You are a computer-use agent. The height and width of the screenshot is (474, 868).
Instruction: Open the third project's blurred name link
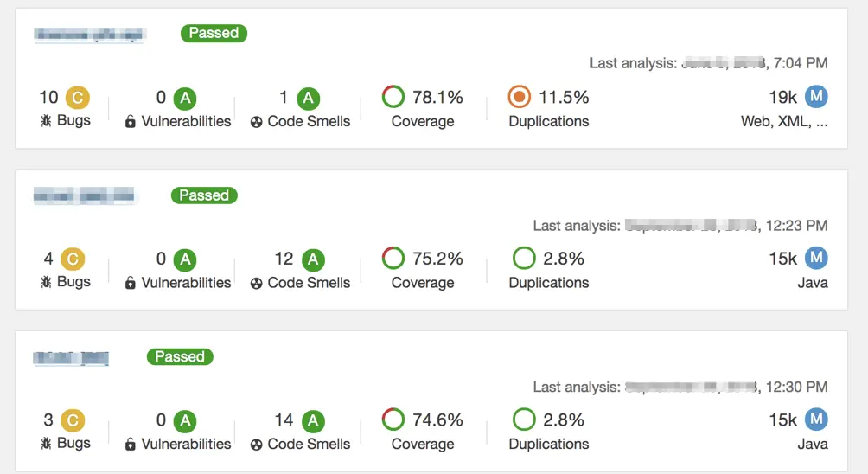pyautogui.click(x=71, y=357)
